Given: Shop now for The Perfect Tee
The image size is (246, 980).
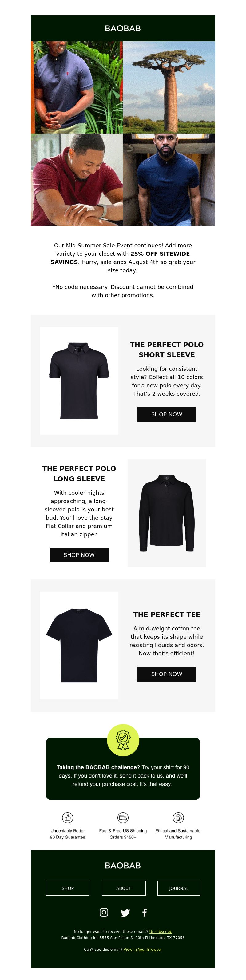Looking at the screenshot, I should tap(167, 674).
